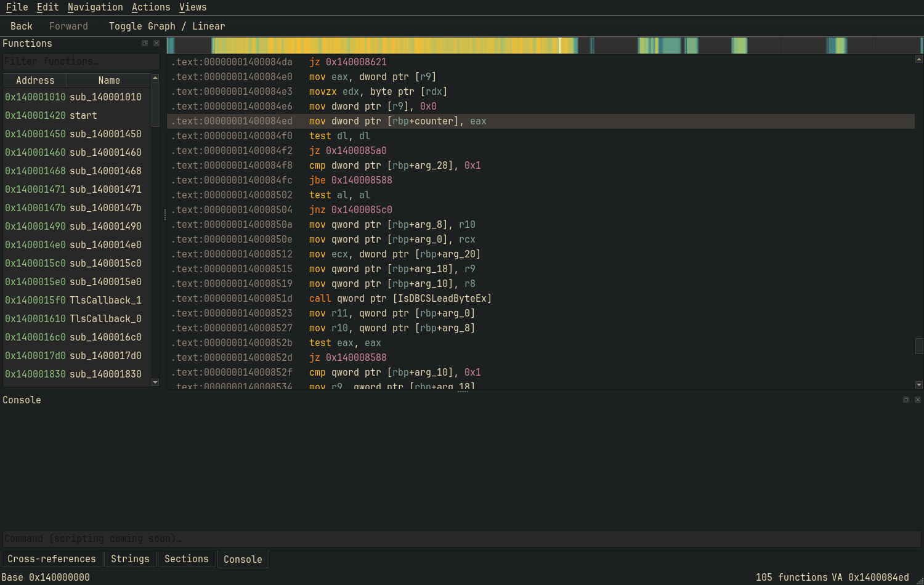The width and height of the screenshot is (924, 585).
Task: Select the highlighted line at 1400084ed
Action: tap(541, 121)
